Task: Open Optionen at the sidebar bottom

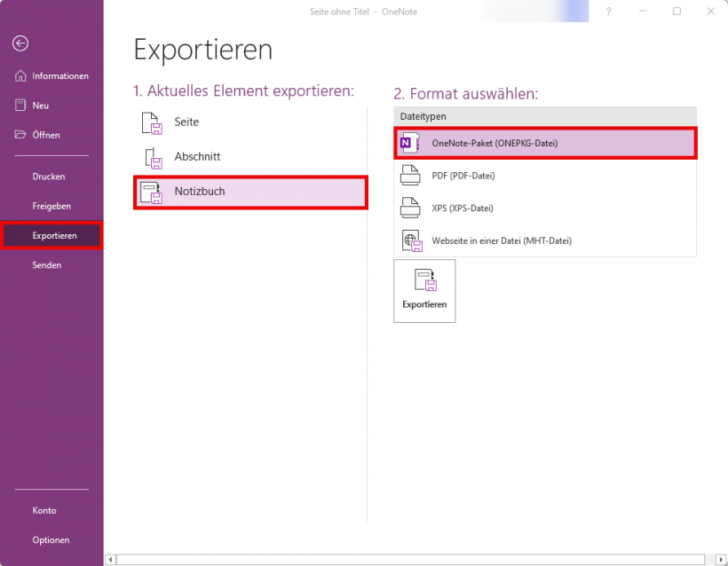Action: coord(51,539)
